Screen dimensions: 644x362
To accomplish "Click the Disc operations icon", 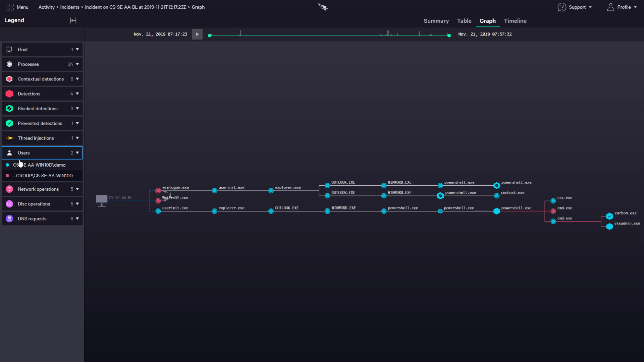I will pyautogui.click(x=9, y=204).
